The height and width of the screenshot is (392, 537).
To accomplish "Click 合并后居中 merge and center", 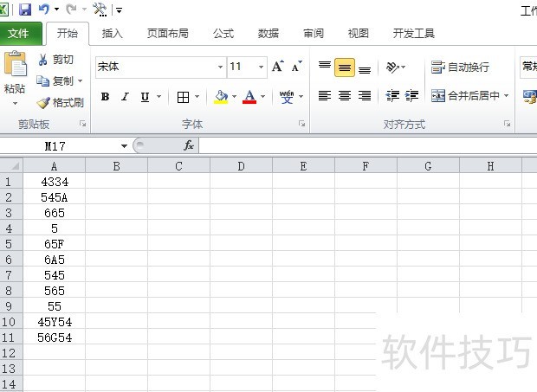I will (465, 96).
